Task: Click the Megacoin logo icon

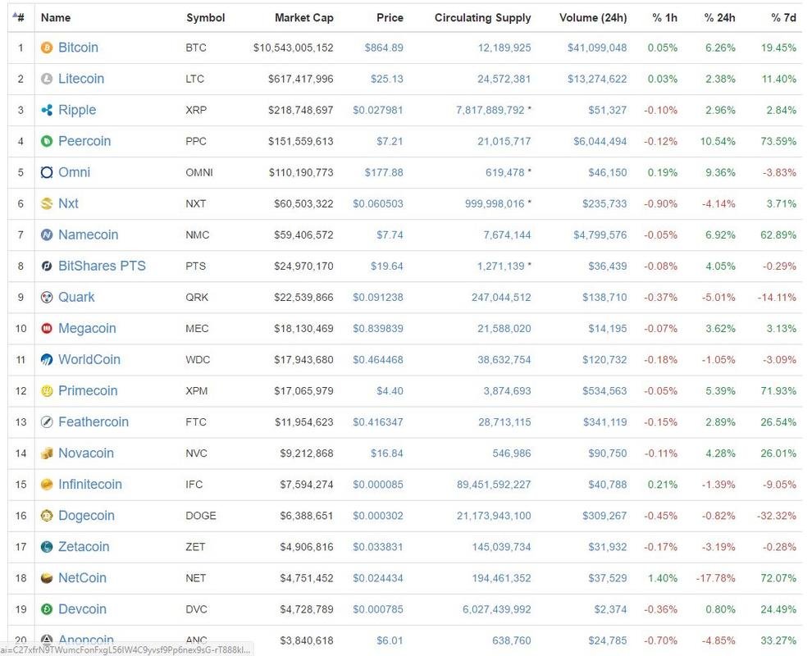Action: pyautogui.click(x=47, y=328)
